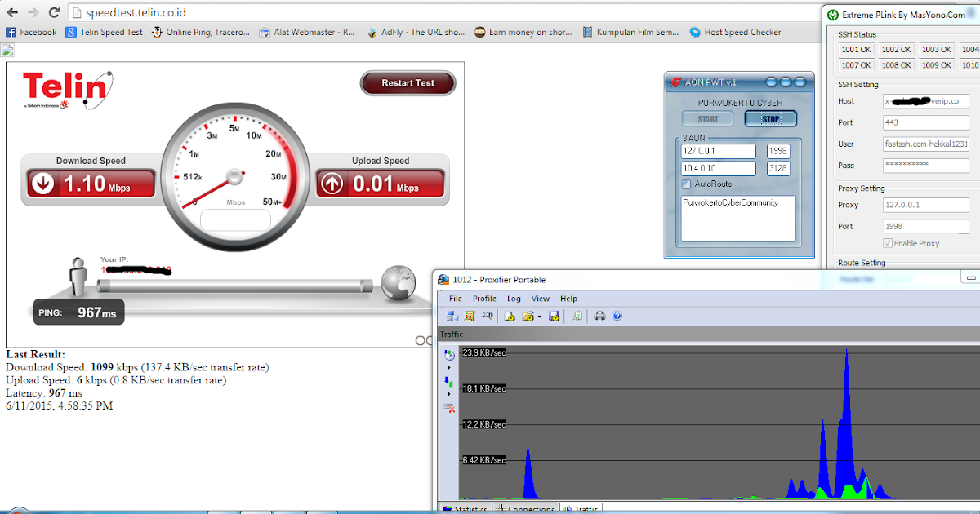The image size is (980, 514).
Task: Expand the Open Profile dropdown arrow
Action: click(x=539, y=317)
